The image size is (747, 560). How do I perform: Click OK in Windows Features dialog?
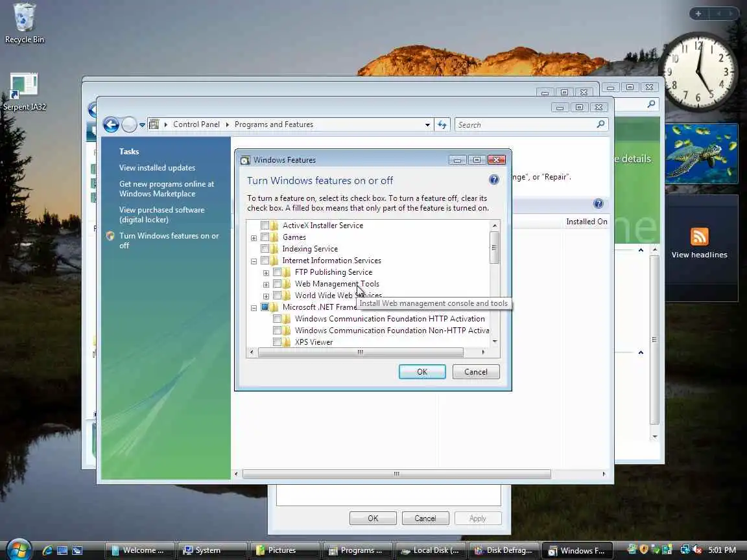pyautogui.click(x=422, y=372)
